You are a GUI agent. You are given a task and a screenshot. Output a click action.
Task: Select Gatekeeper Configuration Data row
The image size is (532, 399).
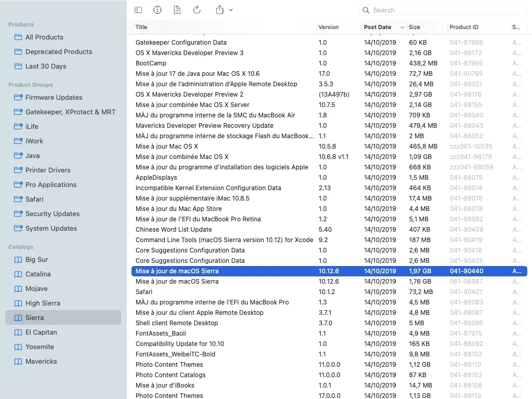tap(329, 43)
